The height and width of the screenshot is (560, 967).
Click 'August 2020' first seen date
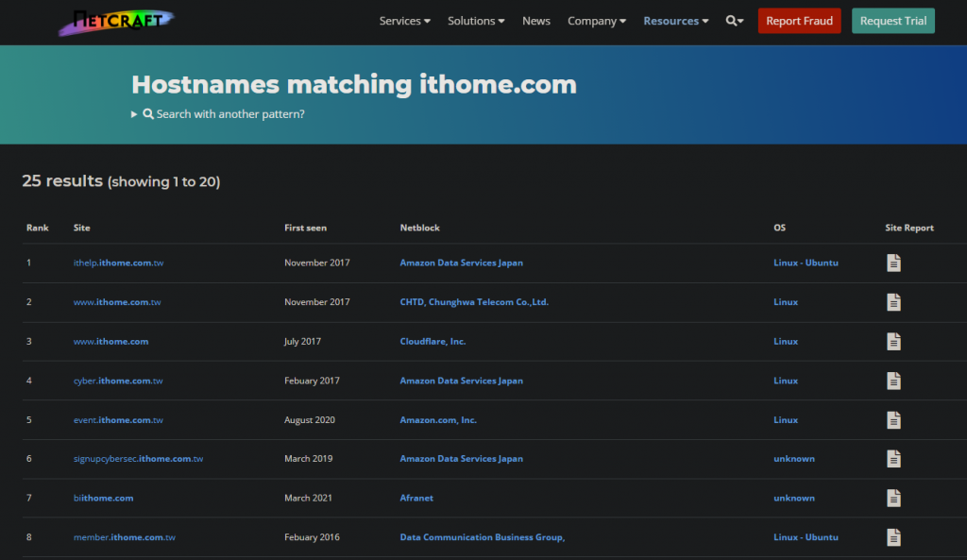(x=310, y=420)
